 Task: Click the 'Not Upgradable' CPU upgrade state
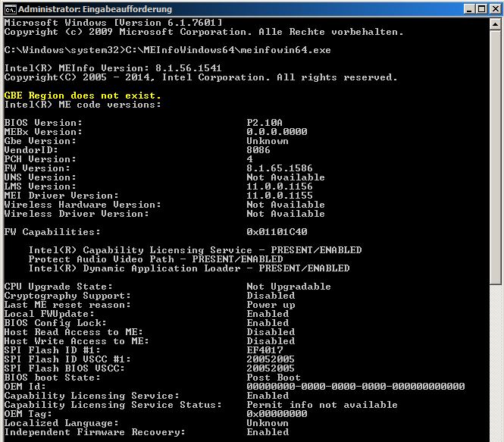click(289, 287)
